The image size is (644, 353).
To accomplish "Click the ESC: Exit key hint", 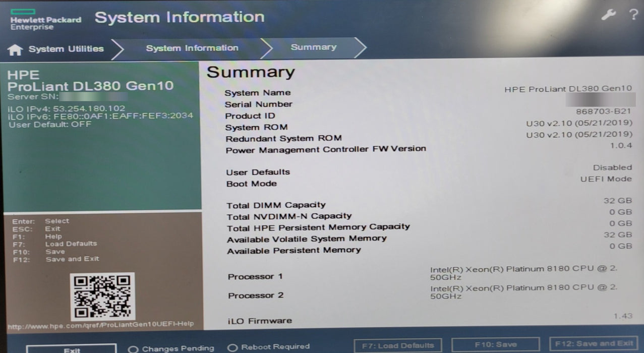I will (x=36, y=229).
